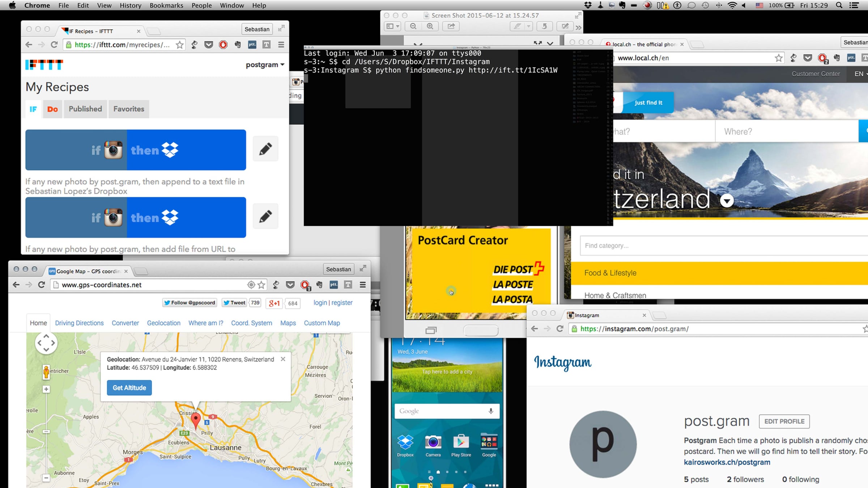Viewport: 868px width, 488px height.
Task: Reload the IFTTT recipes page
Action: click(x=54, y=45)
